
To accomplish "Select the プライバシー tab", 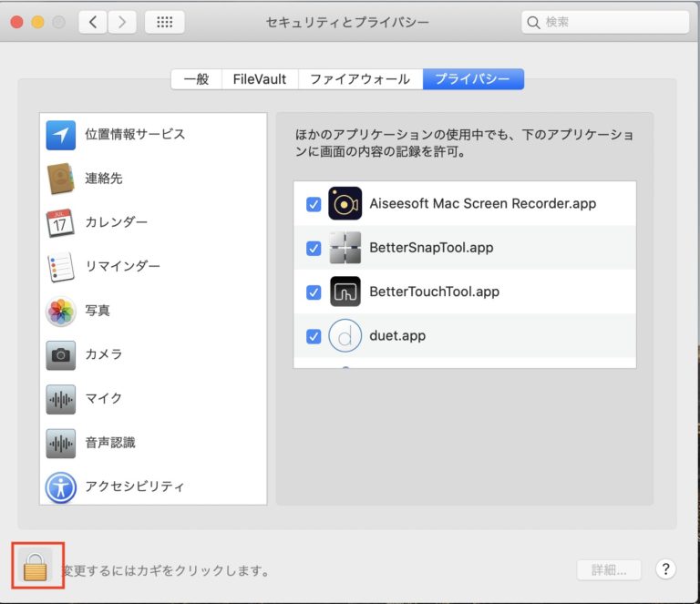I will tap(473, 79).
